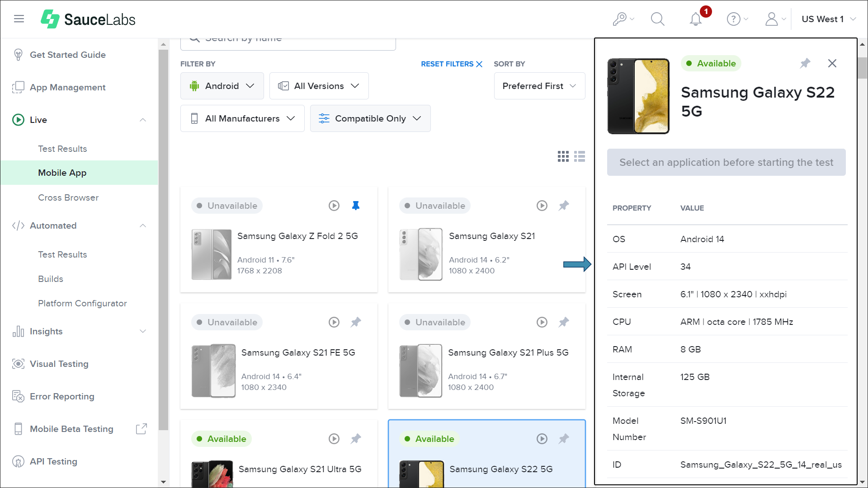The width and height of the screenshot is (868, 488).
Task: Switch to grid view of devices
Action: pos(563,156)
